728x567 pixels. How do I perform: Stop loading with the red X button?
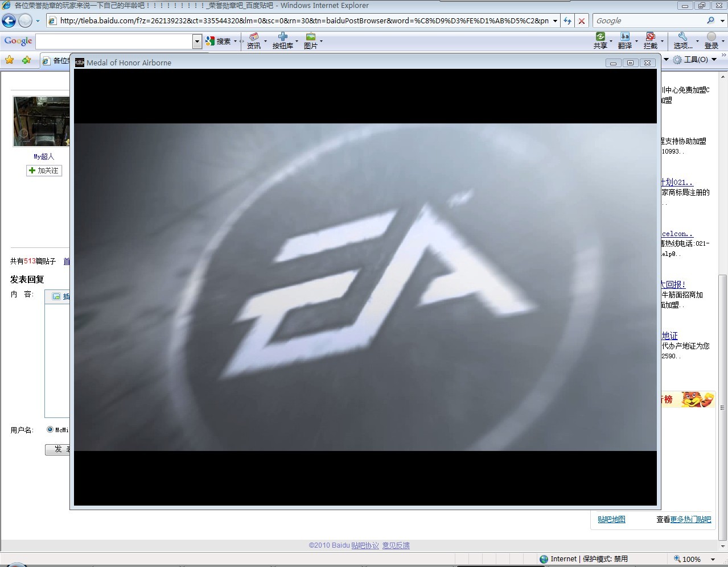[x=581, y=21]
